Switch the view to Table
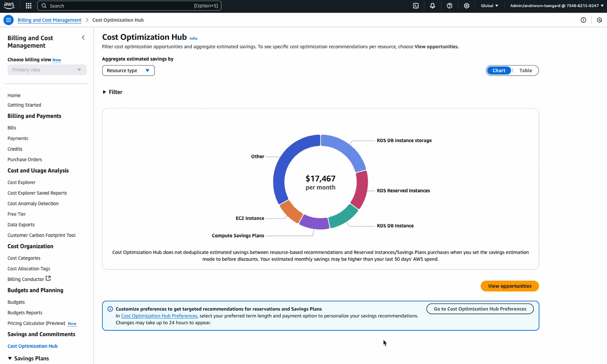Screen dimensions: 607x364 click(526, 71)
